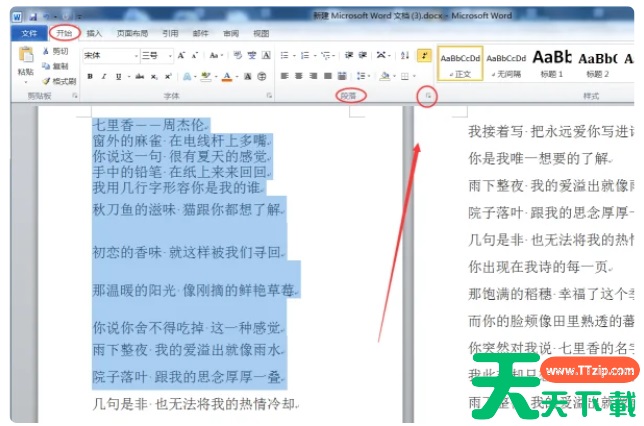Open the 三号 font size dropdown
Image resolution: width=644 pixels, height=426 pixels.
(170, 55)
